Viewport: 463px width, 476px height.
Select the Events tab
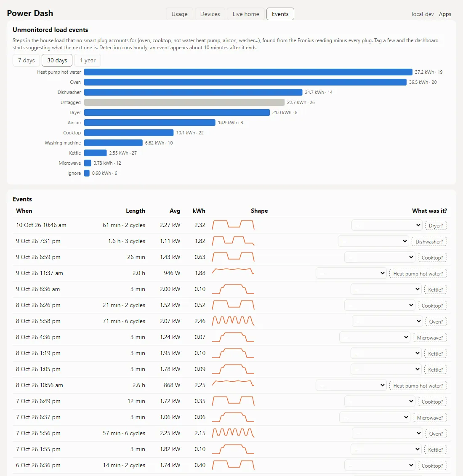[280, 14]
